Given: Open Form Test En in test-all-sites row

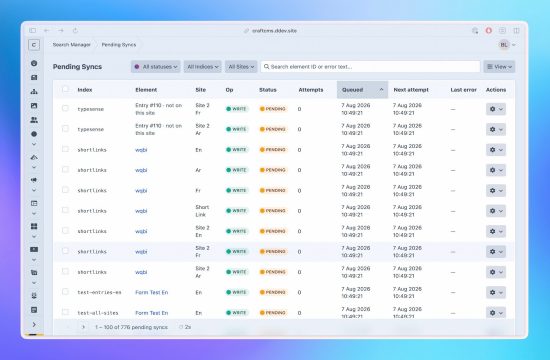Looking at the screenshot, I should tap(152, 313).
